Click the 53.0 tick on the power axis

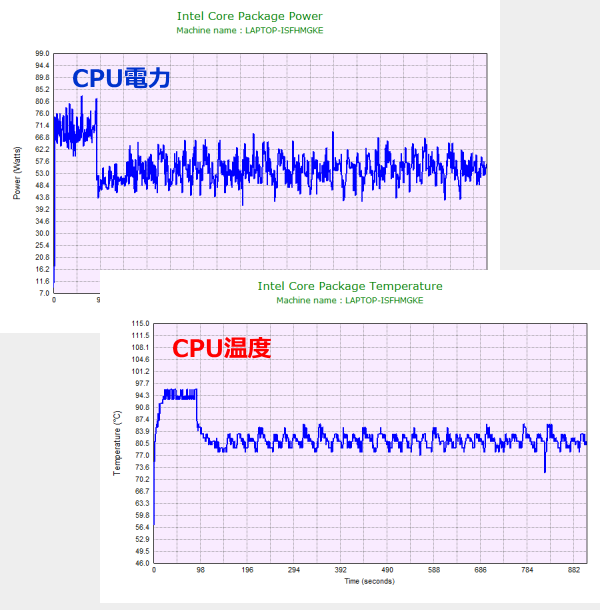point(41,173)
